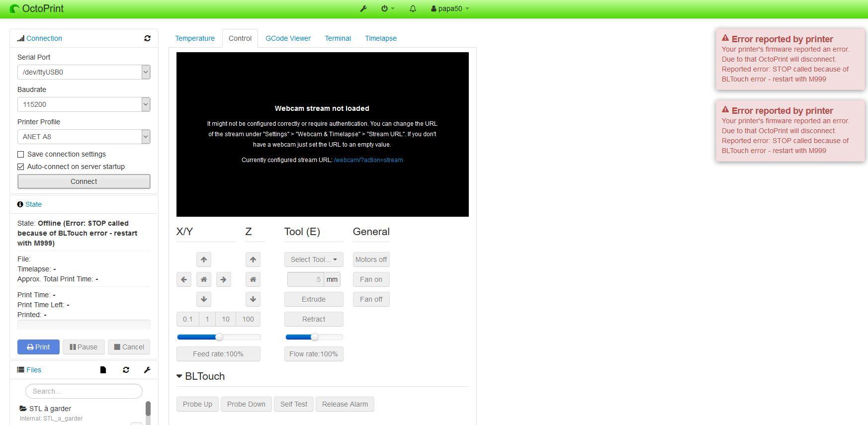The height and width of the screenshot is (425, 868).
Task: Jog Y axis forward with X/Y up arrow
Action: point(204,259)
